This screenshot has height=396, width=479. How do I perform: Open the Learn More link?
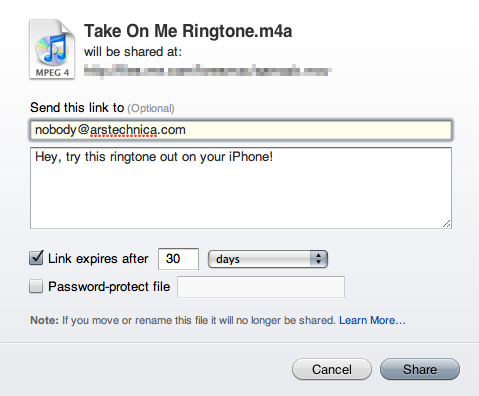pos(372,320)
